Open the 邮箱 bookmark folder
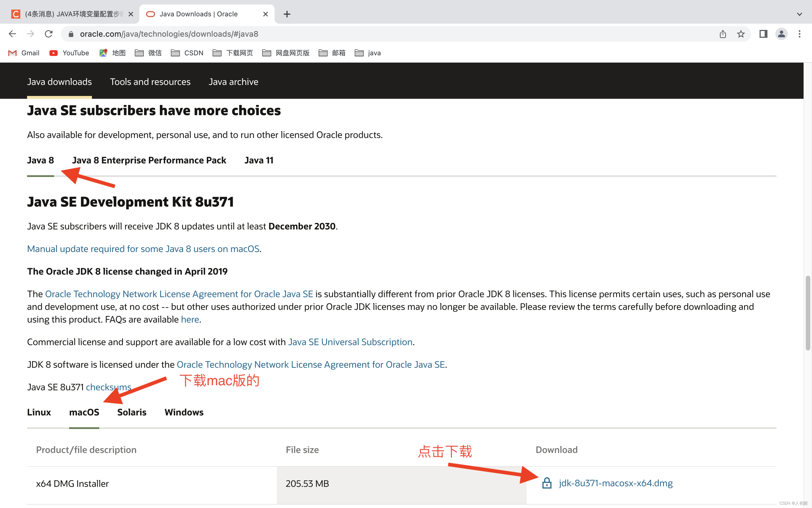The image size is (812, 508). click(332, 53)
